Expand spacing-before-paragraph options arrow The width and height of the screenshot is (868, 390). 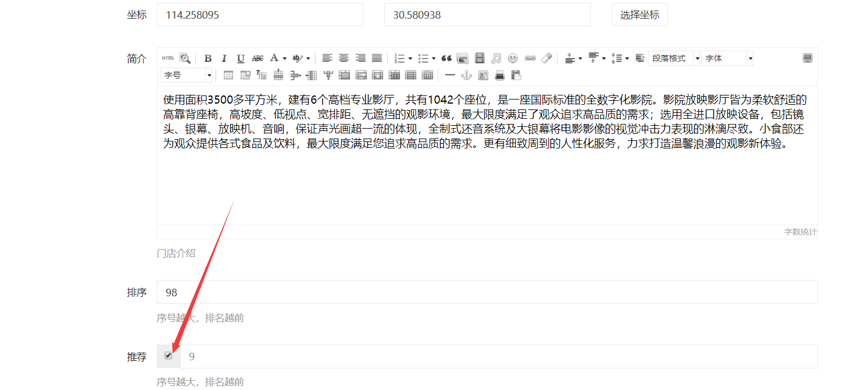click(580, 58)
